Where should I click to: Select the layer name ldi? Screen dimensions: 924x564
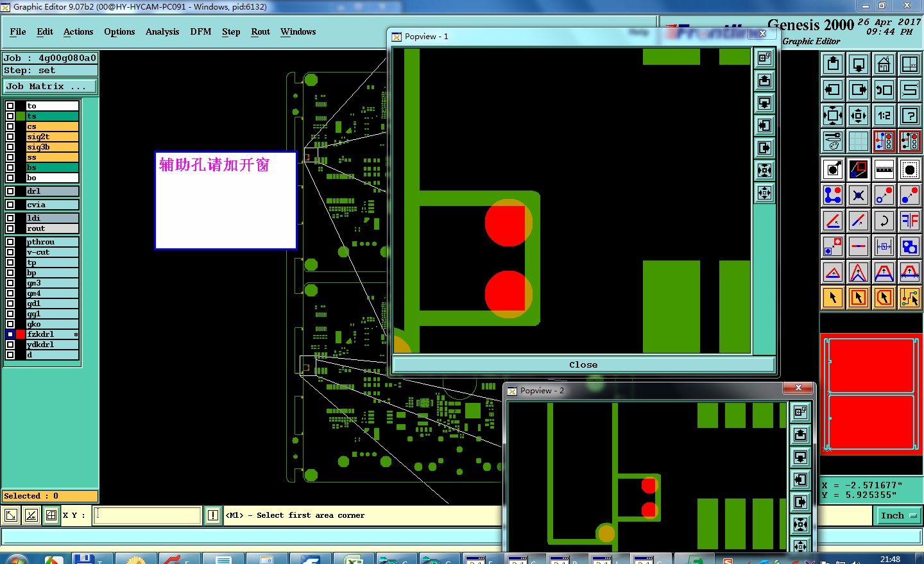(x=52, y=218)
